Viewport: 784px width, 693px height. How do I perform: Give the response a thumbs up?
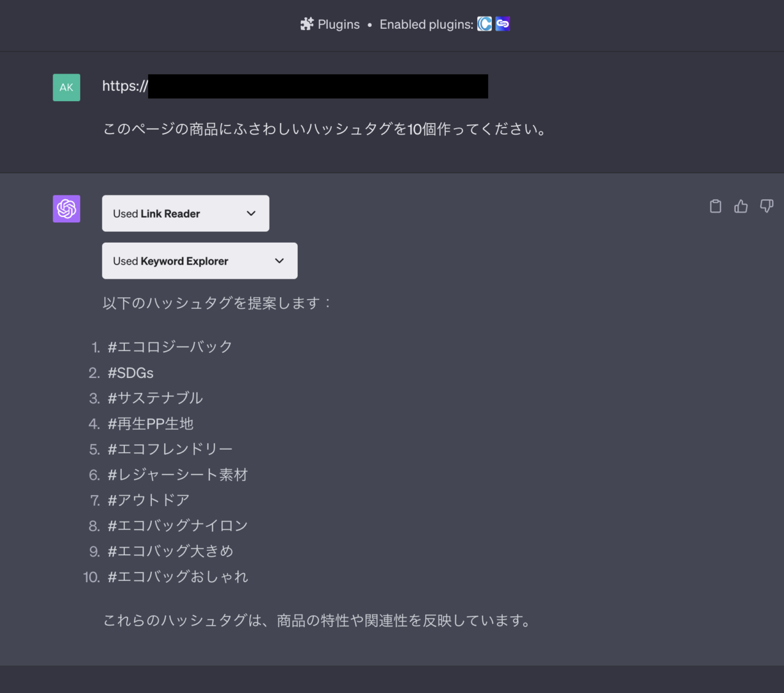pyautogui.click(x=741, y=206)
